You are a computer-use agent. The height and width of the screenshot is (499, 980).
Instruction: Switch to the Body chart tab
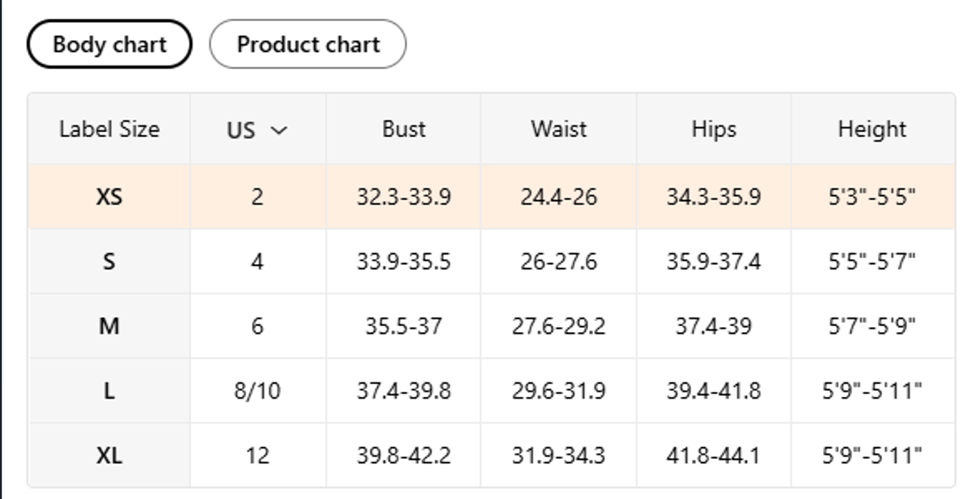109,44
